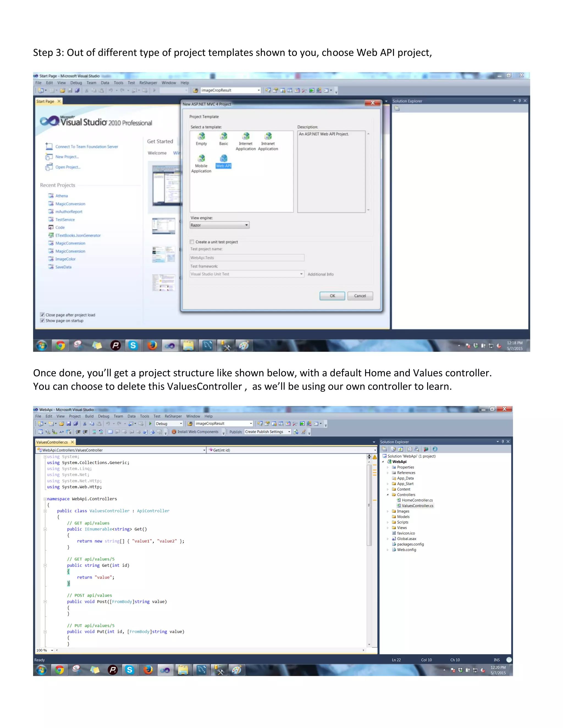
Task: Open Chrome from lower screenshot taskbar
Action: pyautogui.click(x=59, y=670)
